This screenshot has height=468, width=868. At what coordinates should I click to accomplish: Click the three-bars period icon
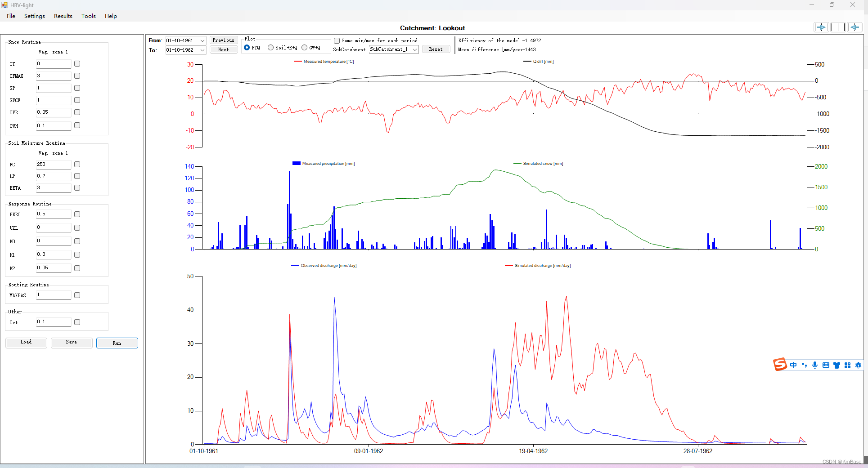pos(838,27)
